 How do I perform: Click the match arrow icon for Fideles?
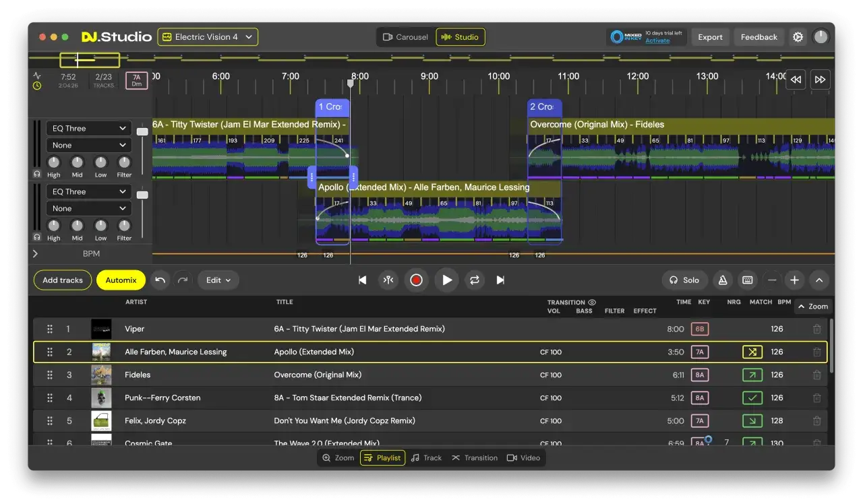(752, 375)
